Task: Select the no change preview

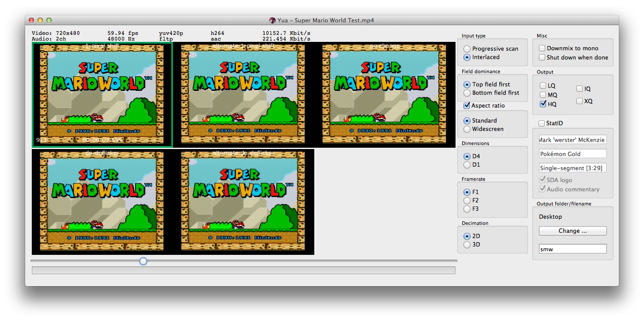Action: [x=385, y=95]
